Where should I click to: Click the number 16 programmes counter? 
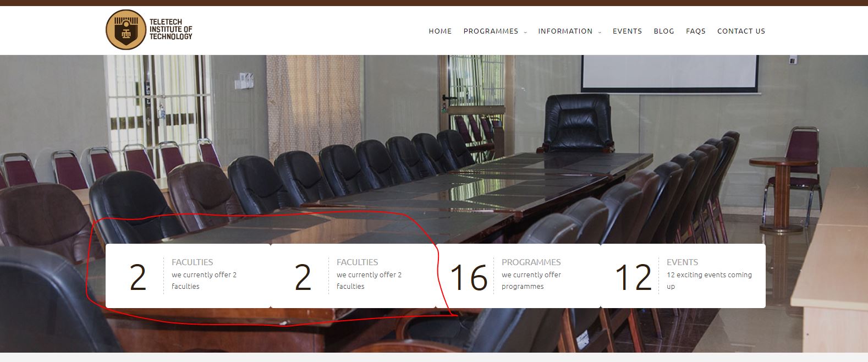(469, 277)
